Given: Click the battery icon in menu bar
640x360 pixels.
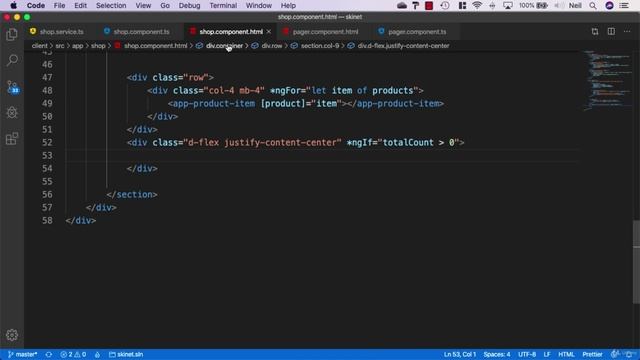Looking at the screenshot, I should coord(542,6).
